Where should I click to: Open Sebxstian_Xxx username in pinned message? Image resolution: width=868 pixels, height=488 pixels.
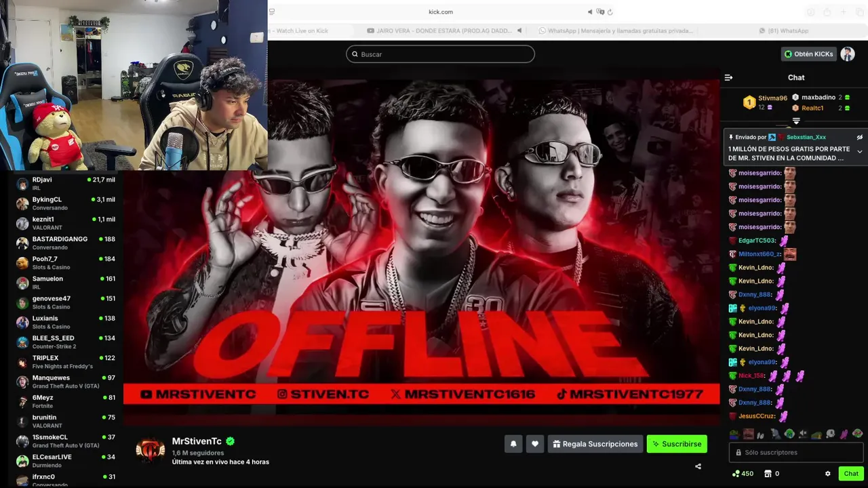806,137
